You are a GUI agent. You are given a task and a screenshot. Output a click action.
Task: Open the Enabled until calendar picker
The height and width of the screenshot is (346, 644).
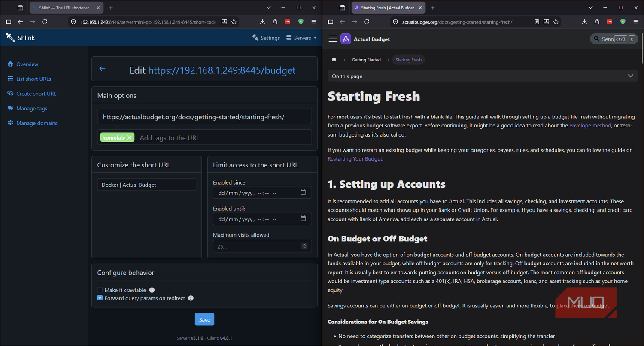[x=303, y=219]
